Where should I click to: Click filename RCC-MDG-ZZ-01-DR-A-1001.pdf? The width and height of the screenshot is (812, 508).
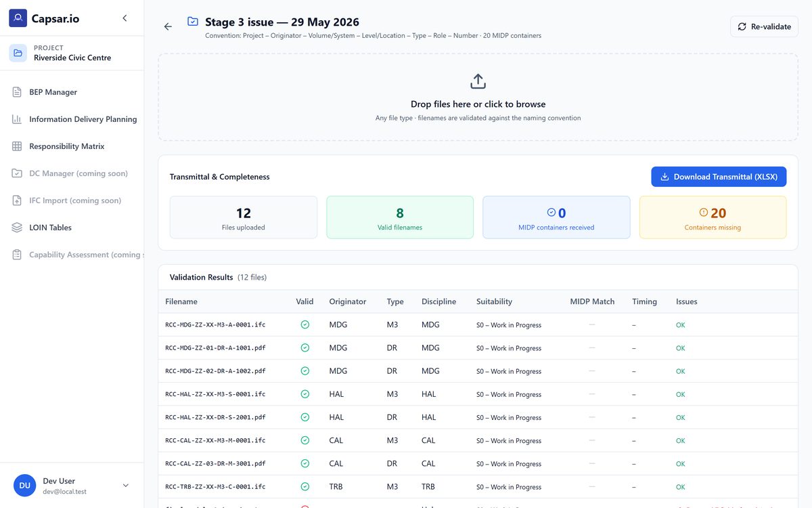pos(215,348)
